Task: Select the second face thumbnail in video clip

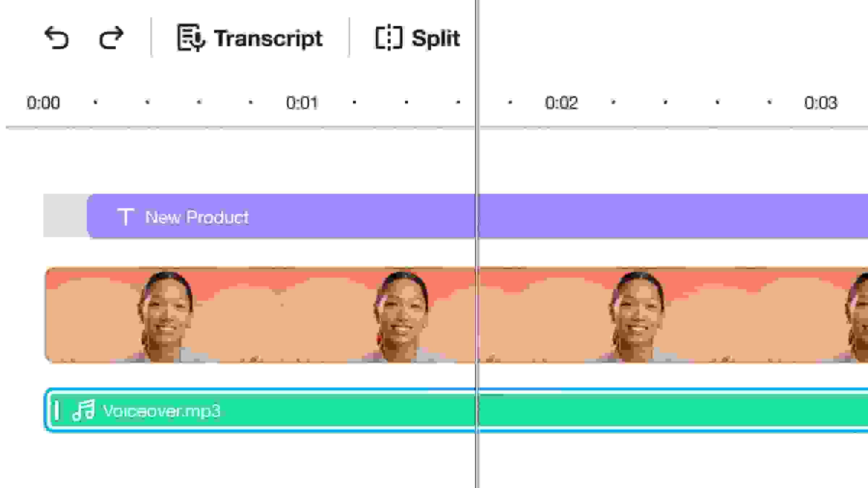Action: click(x=401, y=315)
